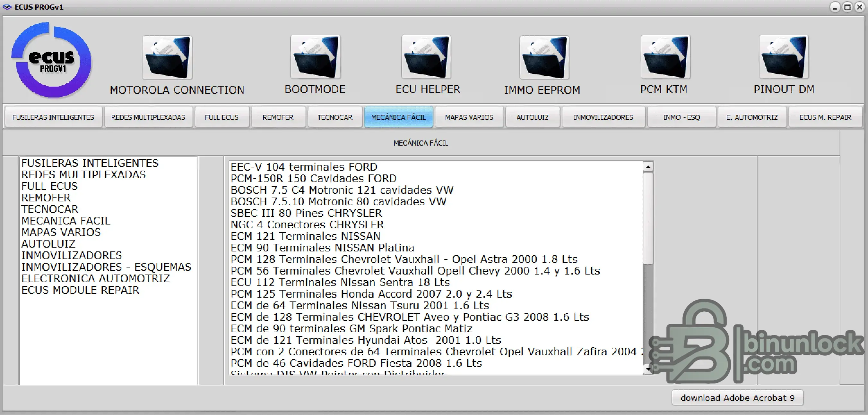
Task: Click the list scrollbar up arrow
Action: point(648,166)
